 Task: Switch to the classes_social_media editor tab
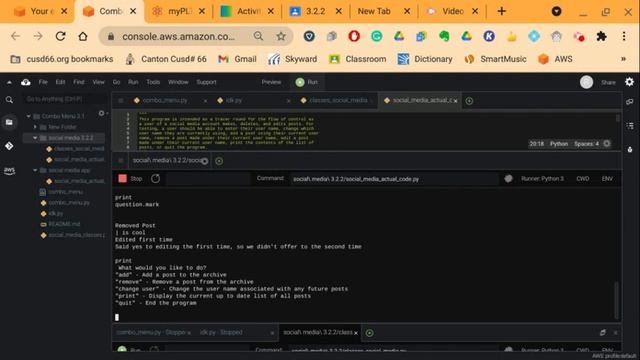pyautogui.click(x=338, y=100)
